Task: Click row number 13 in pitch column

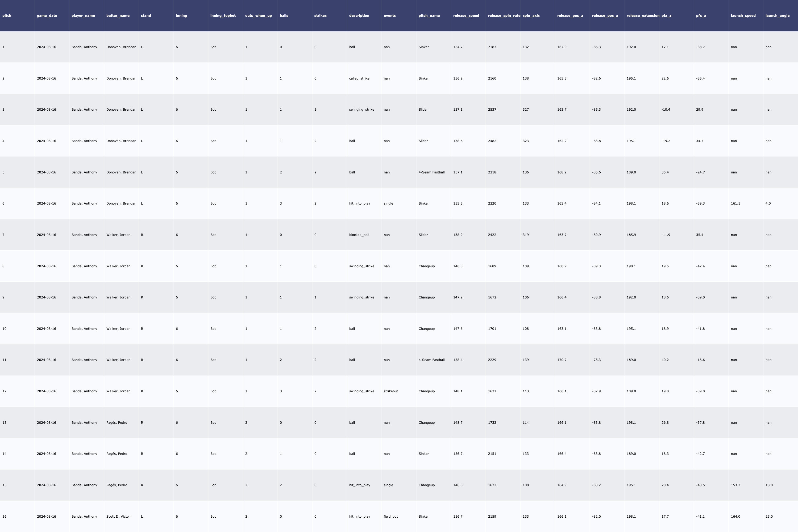Action: (5, 423)
